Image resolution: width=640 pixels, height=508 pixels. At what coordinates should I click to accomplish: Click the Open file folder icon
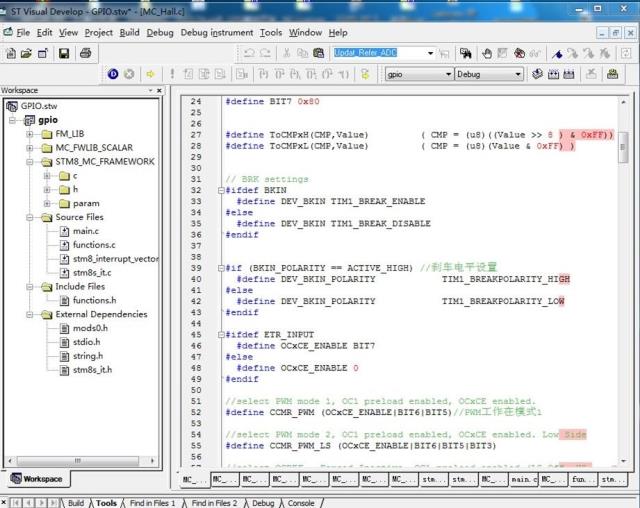[26, 53]
